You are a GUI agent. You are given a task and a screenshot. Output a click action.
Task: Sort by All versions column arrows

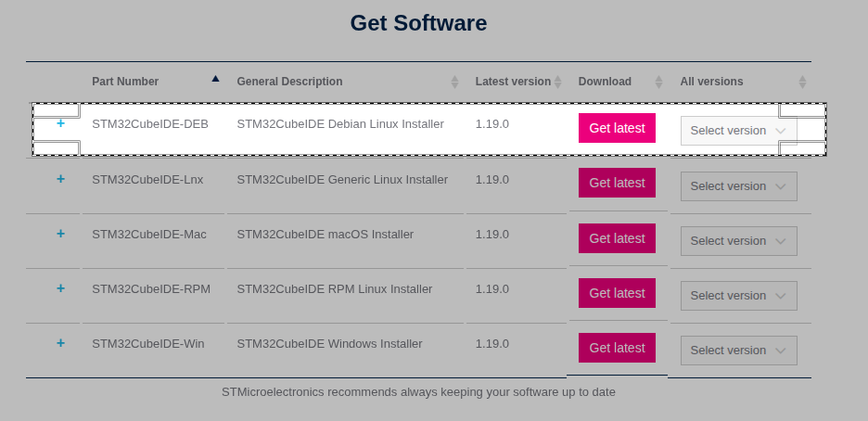(x=803, y=82)
